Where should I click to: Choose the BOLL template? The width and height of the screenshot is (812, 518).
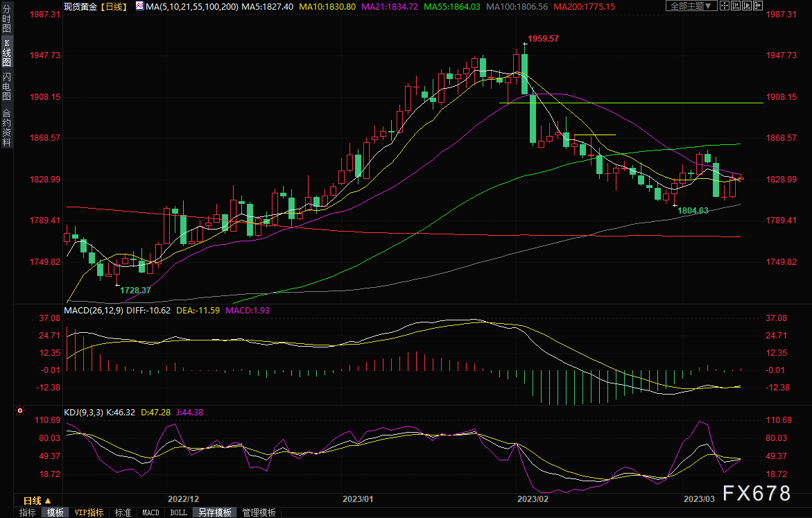point(179,512)
